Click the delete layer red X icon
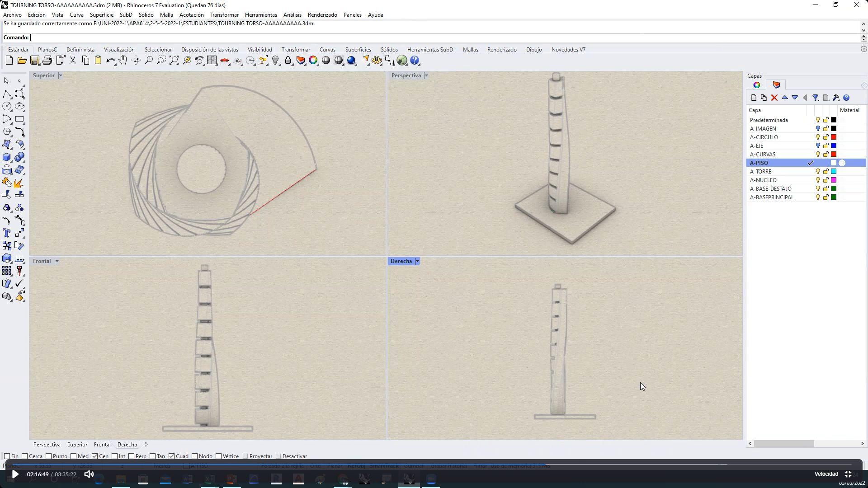Image resolution: width=868 pixels, height=488 pixels. (774, 98)
